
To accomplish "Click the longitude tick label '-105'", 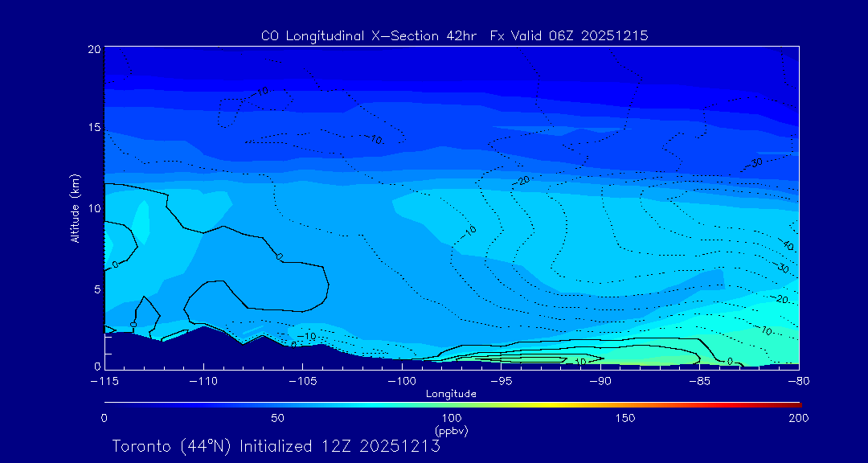I will [303, 382].
